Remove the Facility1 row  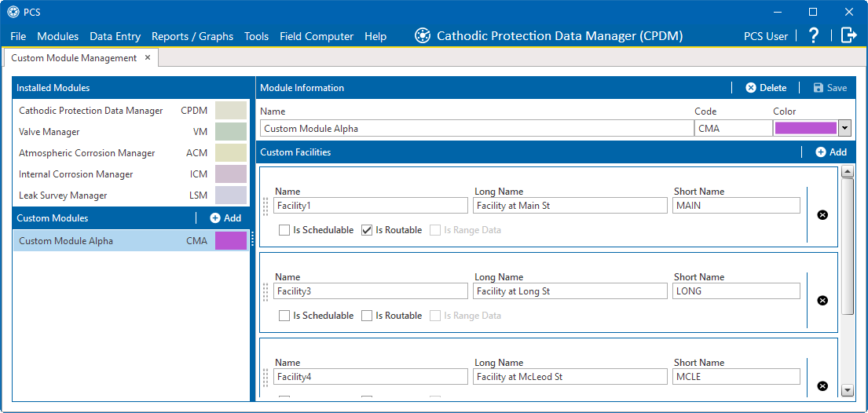[x=822, y=214]
